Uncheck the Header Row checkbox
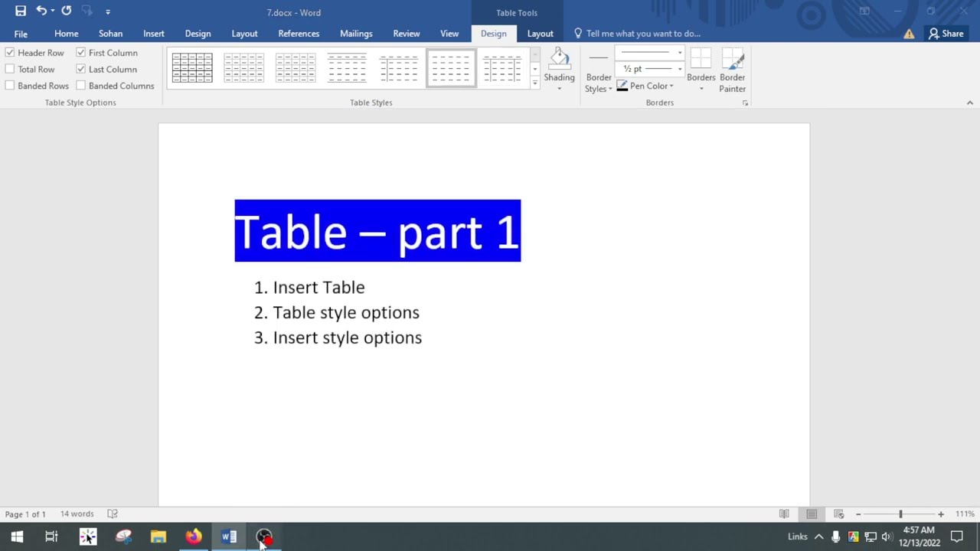This screenshot has width=980, height=551. (10, 53)
